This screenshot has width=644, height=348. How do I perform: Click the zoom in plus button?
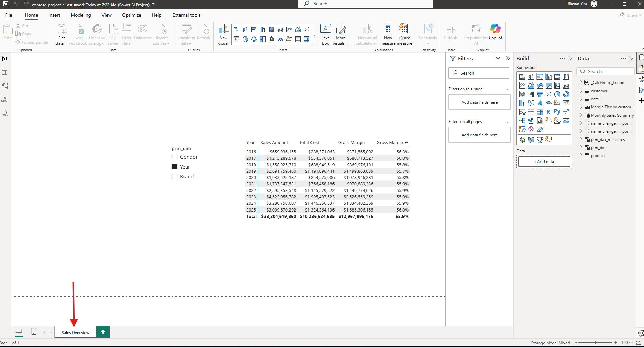pos(616,343)
